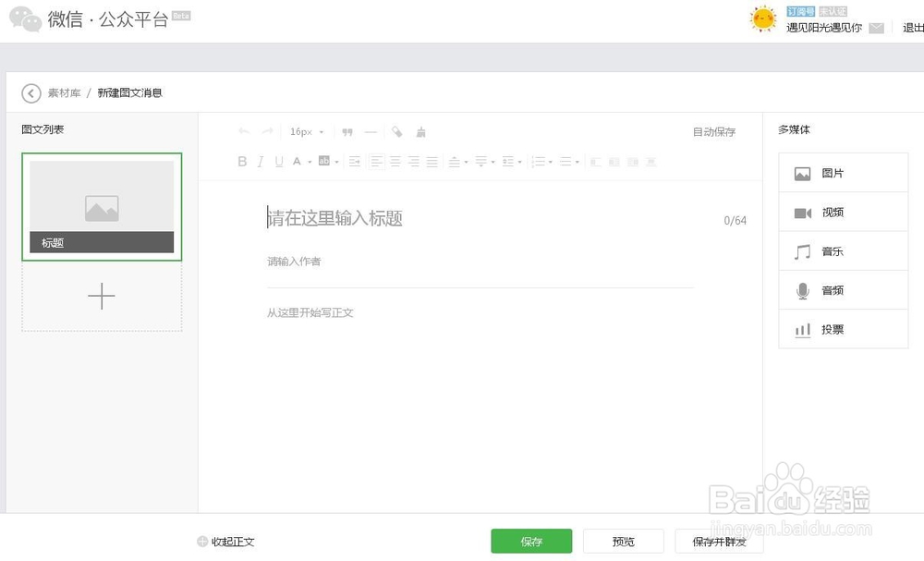Click the undo arrow in the editor toolbar

[241, 132]
